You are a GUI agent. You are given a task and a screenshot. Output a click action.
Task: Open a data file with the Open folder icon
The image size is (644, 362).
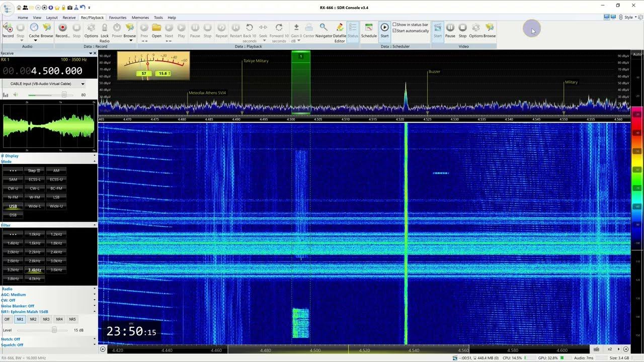(156, 30)
